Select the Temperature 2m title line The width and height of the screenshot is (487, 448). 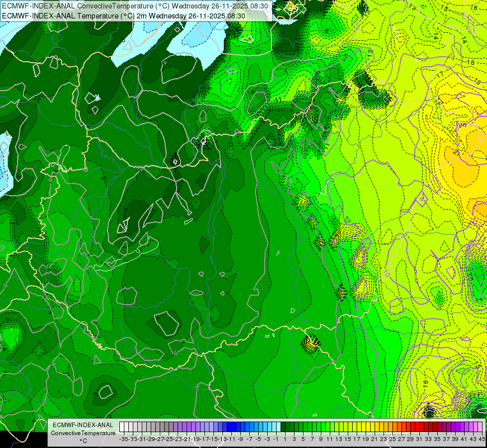(x=123, y=16)
